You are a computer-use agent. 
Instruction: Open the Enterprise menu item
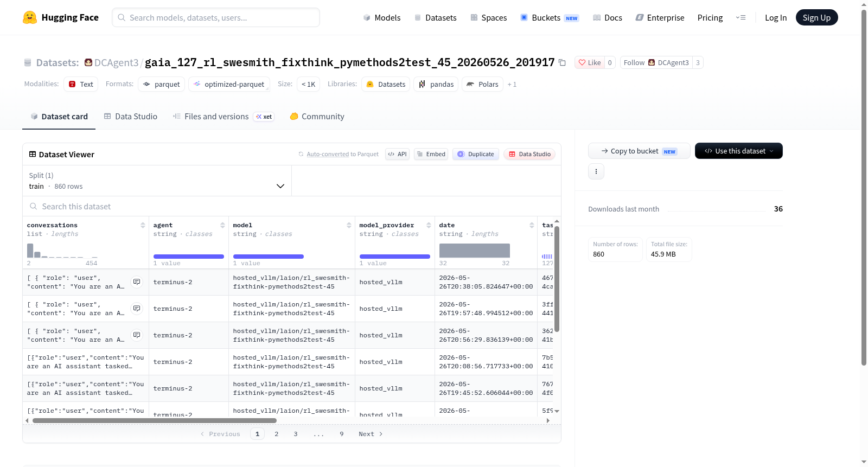(660, 17)
